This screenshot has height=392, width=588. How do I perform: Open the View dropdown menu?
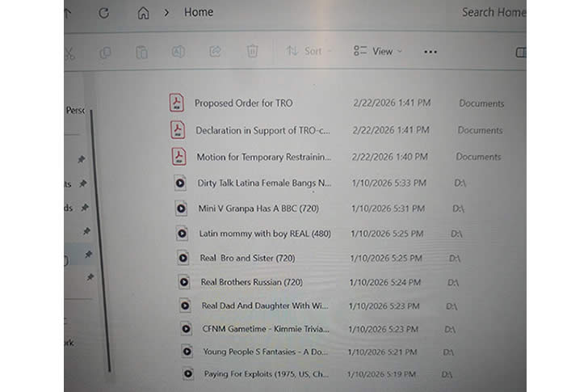click(x=378, y=52)
